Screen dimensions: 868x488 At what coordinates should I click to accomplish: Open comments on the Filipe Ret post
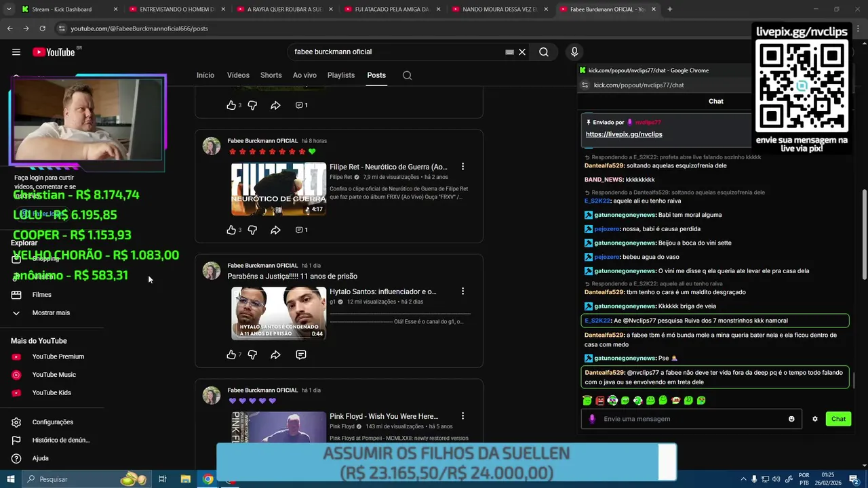[x=301, y=230]
